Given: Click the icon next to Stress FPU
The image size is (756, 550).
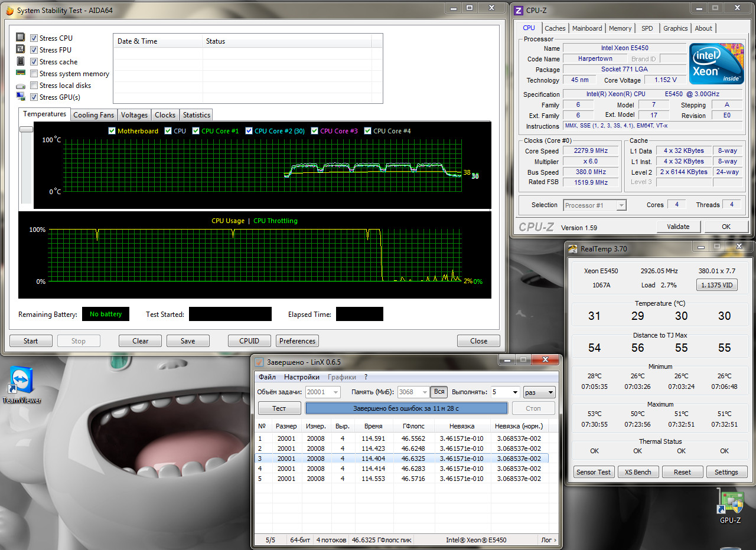Looking at the screenshot, I should [21, 50].
